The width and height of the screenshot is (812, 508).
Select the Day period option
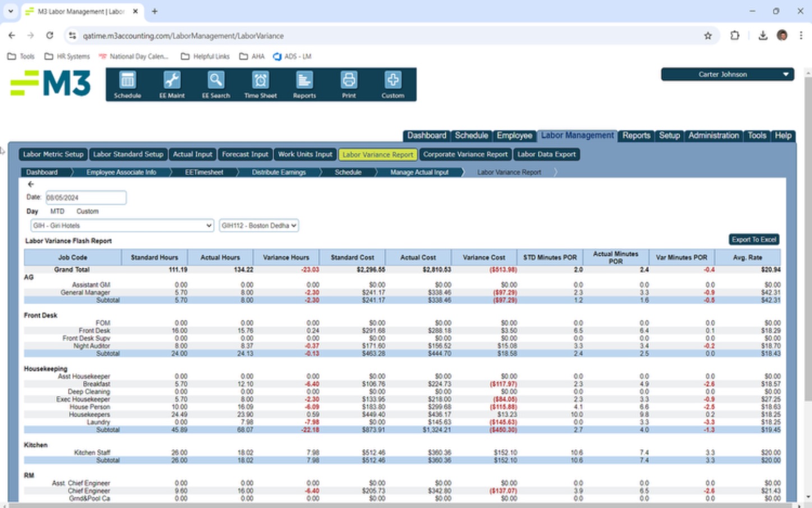[x=32, y=212]
